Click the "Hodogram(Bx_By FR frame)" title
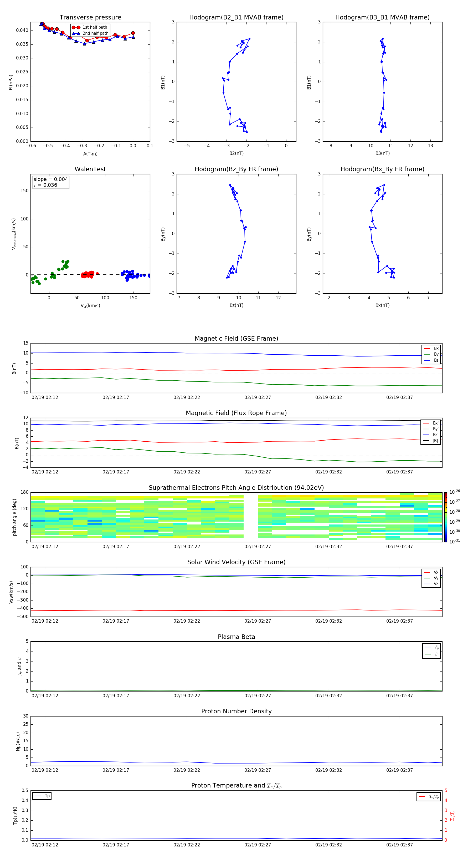The height and width of the screenshot is (868, 473). [x=382, y=169]
